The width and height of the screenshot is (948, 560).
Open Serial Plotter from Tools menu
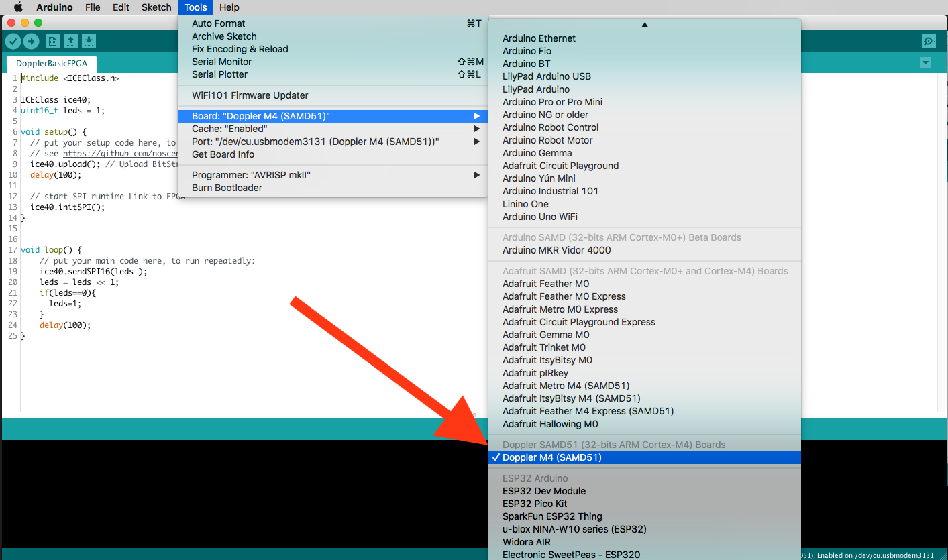[x=333, y=74]
